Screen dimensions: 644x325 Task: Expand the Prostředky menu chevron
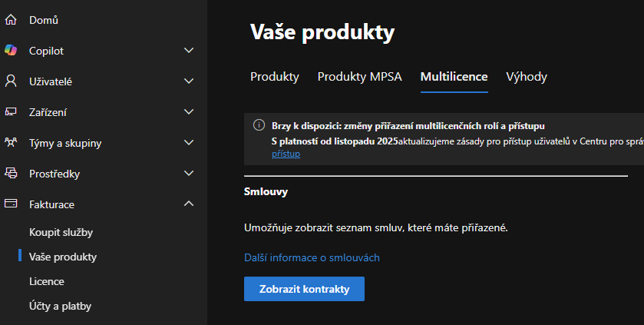tap(190, 174)
